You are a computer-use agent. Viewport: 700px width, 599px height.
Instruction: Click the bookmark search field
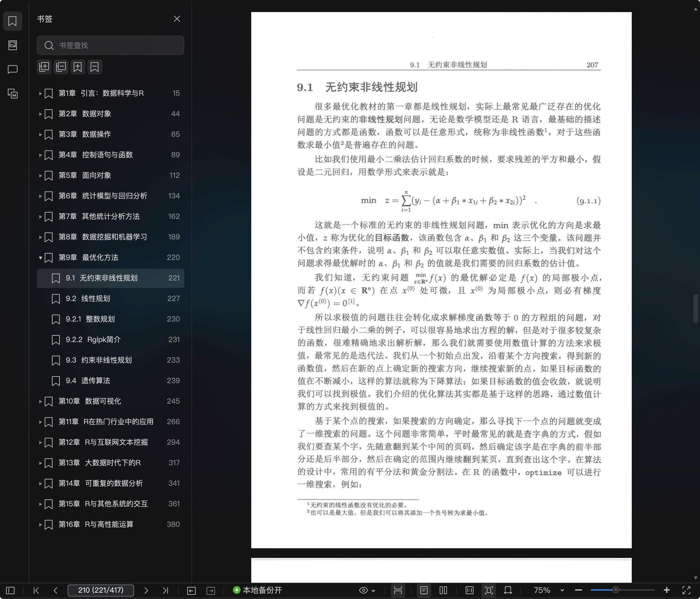(111, 45)
